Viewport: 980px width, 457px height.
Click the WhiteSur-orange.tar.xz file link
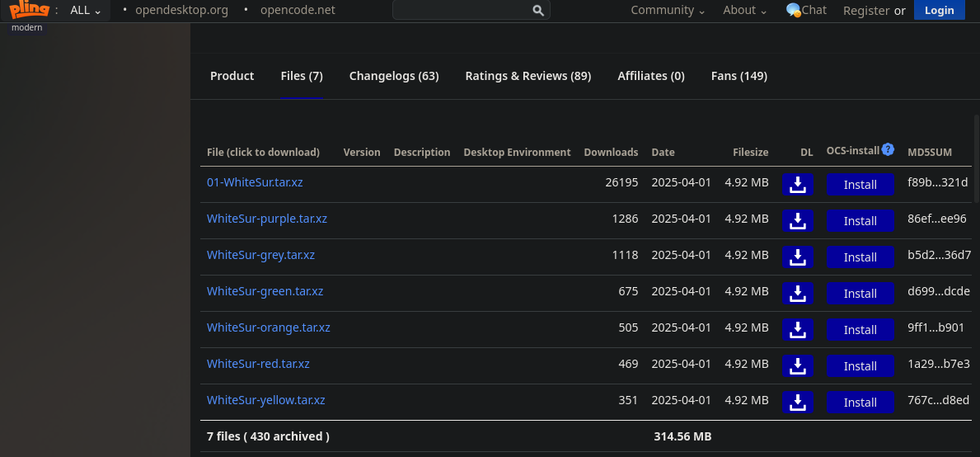coord(269,327)
